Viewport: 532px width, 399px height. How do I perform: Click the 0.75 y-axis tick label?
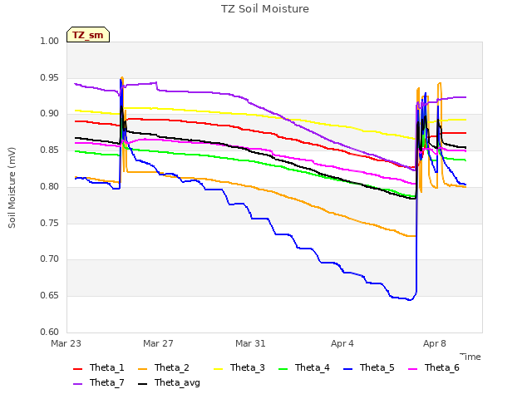coord(50,223)
